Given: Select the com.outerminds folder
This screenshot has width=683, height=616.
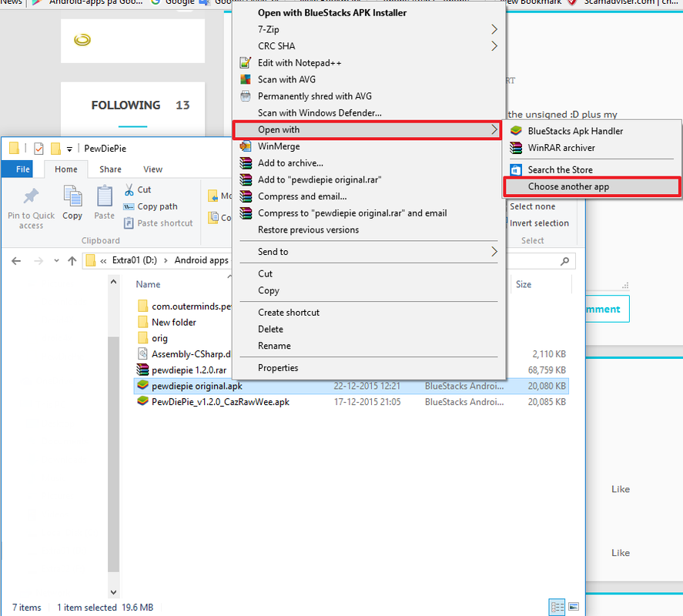Looking at the screenshot, I should point(184,306).
